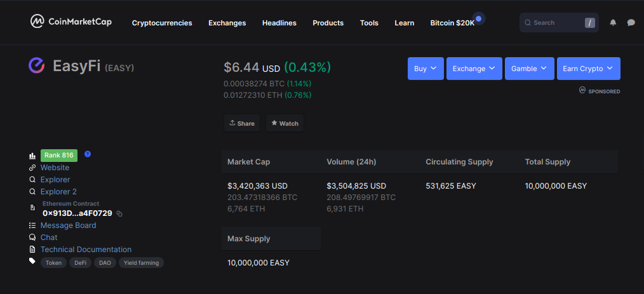Focus the Search input field
The width and height of the screenshot is (644, 294).
tap(558, 23)
